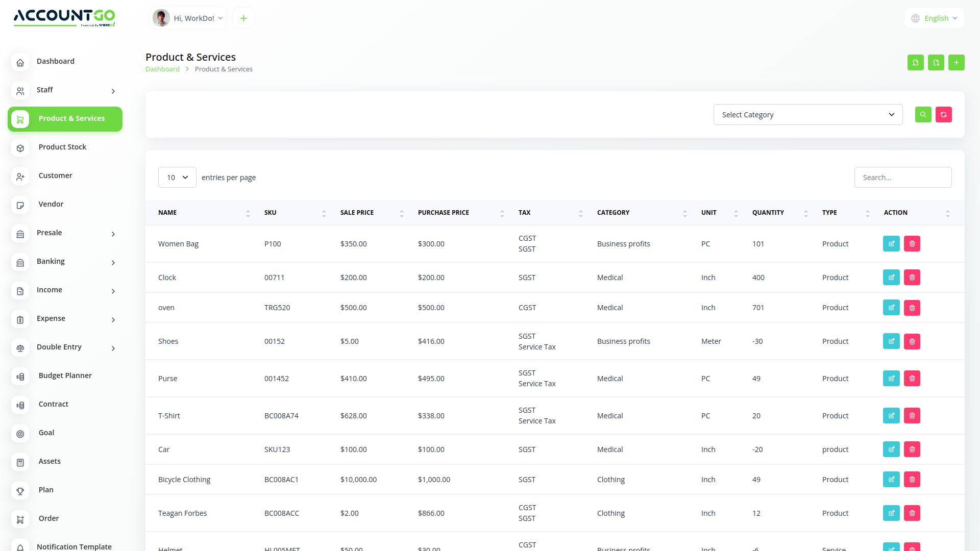The image size is (980, 551).
Task: Reset filters using the pink refresh icon
Action: point(943,114)
